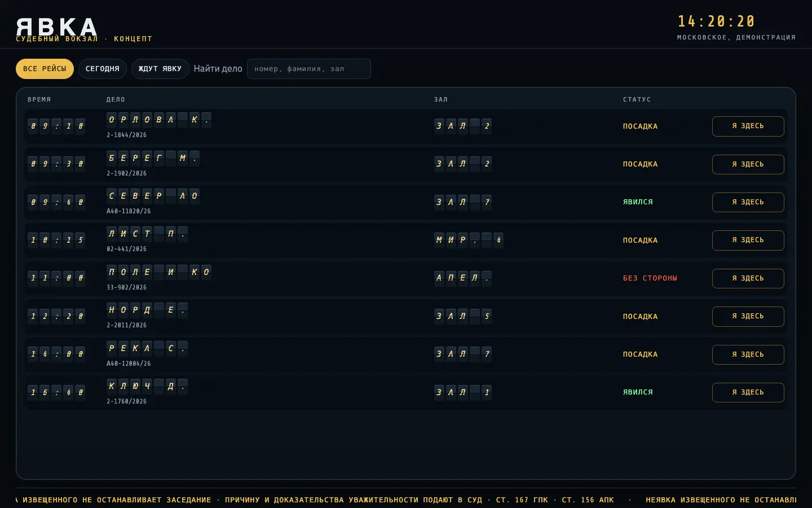This screenshot has width=812, height=508.
Task: Click Я ЗДЕСЬ for case 2-1760/2026
Action: point(748,392)
